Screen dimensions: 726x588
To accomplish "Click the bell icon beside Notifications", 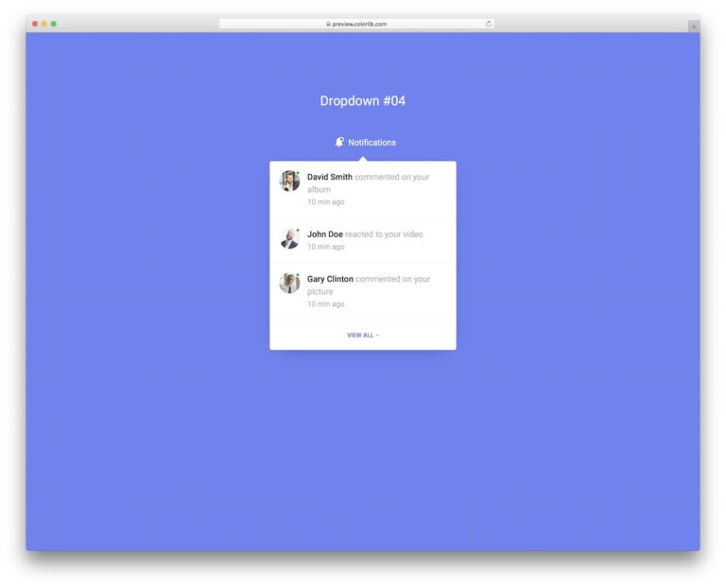I will tap(339, 142).
